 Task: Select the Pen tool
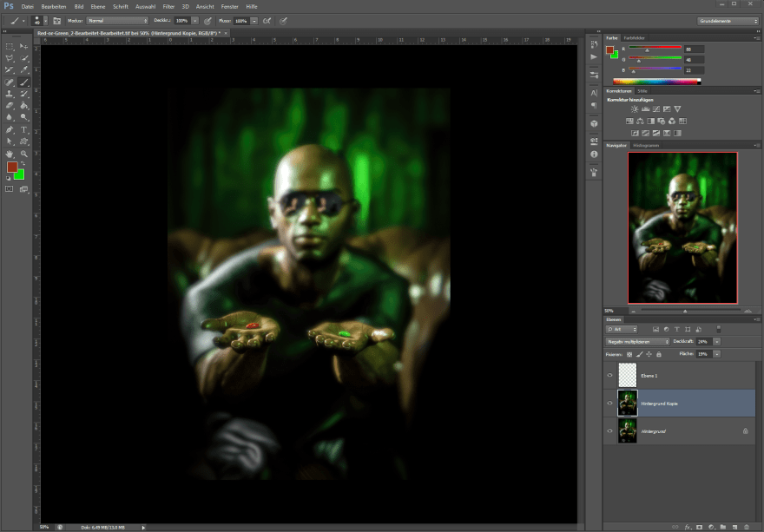10,129
